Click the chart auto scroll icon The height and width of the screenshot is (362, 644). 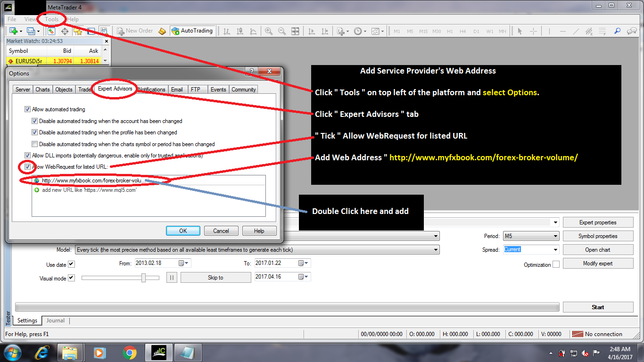coord(312,31)
